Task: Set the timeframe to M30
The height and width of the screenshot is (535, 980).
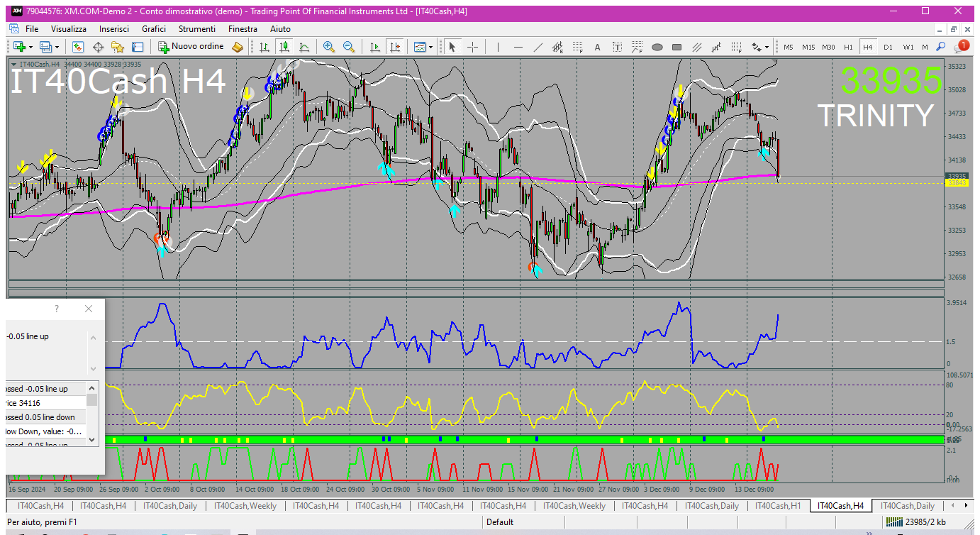Action: click(x=828, y=47)
